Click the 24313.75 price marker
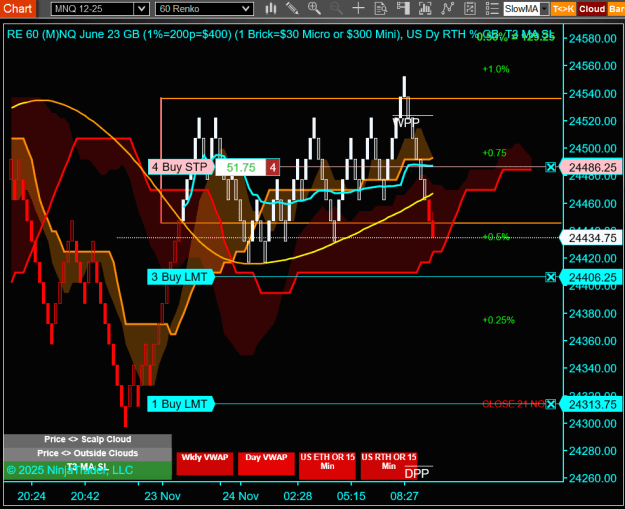Screen dimensions: 625x509 click(x=591, y=405)
